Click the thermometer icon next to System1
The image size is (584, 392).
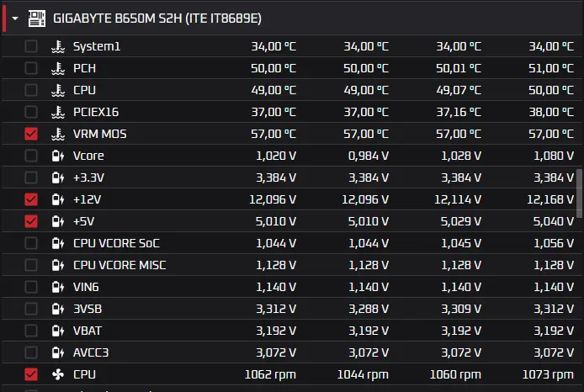pos(58,46)
